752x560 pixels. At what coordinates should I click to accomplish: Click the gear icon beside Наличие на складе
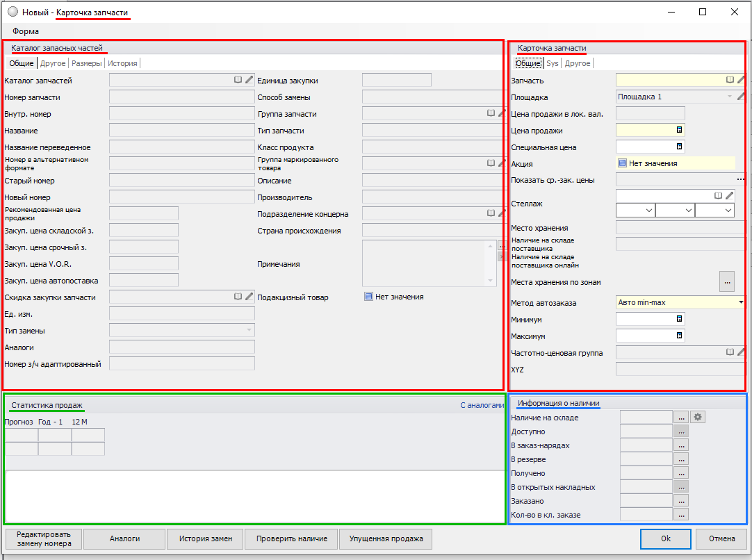pos(698,417)
